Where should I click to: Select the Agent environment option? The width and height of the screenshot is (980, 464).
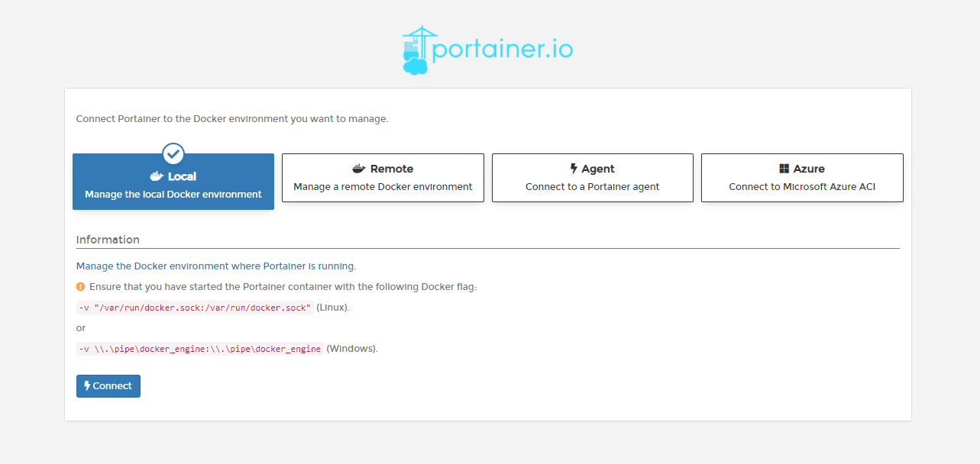pyautogui.click(x=592, y=177)
